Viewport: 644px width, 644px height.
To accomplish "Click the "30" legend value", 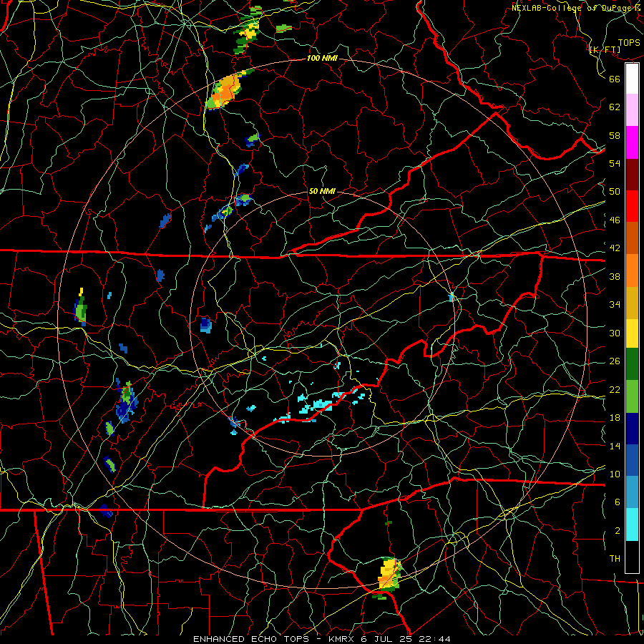I will [x=615, y=333].
